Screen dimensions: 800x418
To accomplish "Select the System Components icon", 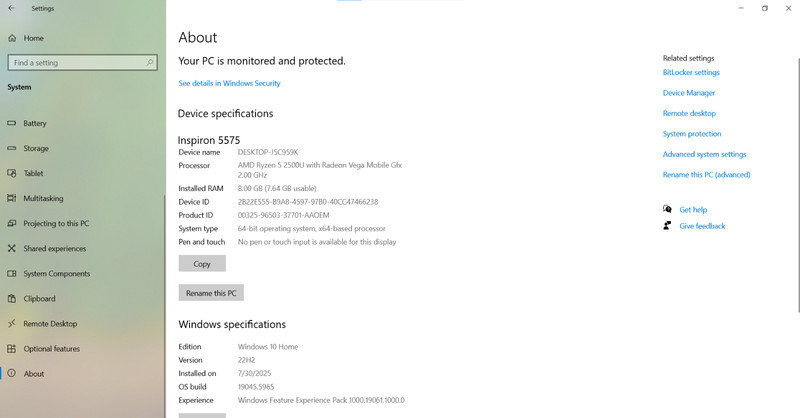I will click(x=12, y=274).
